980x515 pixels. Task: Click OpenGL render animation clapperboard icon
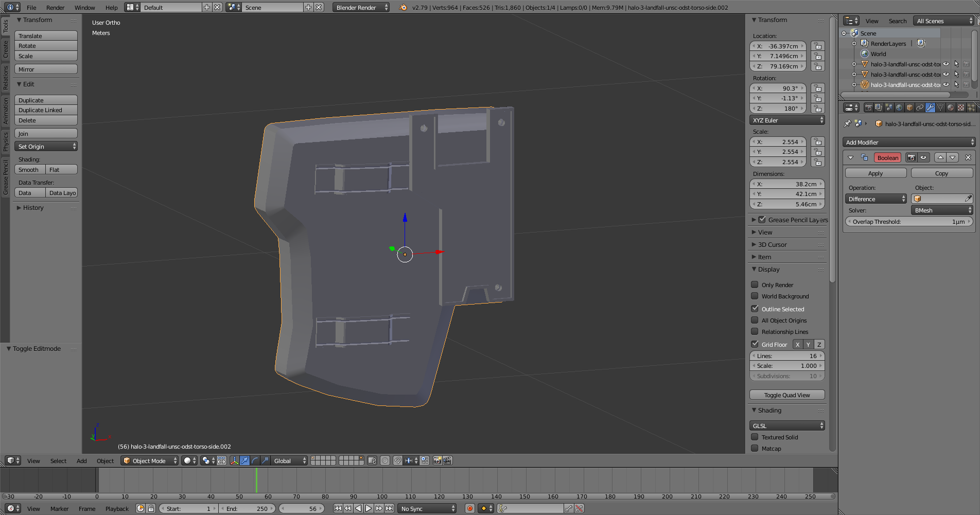pyautogui.click(x=447, y=460)
